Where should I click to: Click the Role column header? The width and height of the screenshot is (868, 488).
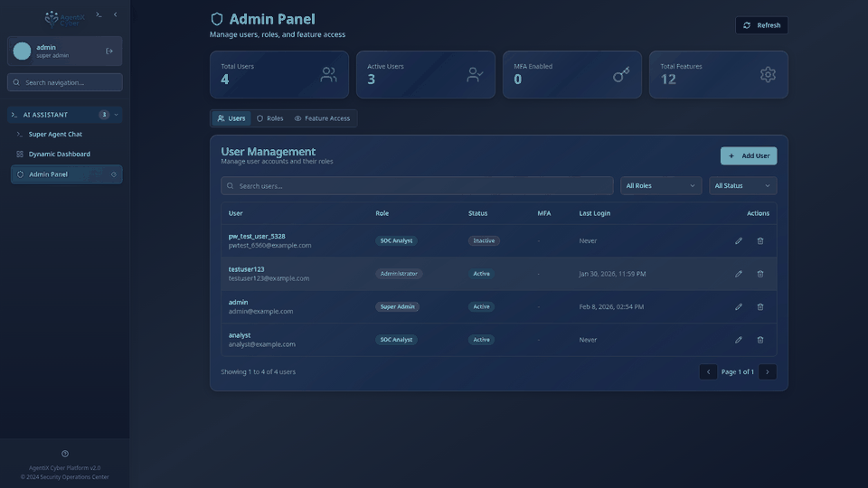tap(382, 213)
